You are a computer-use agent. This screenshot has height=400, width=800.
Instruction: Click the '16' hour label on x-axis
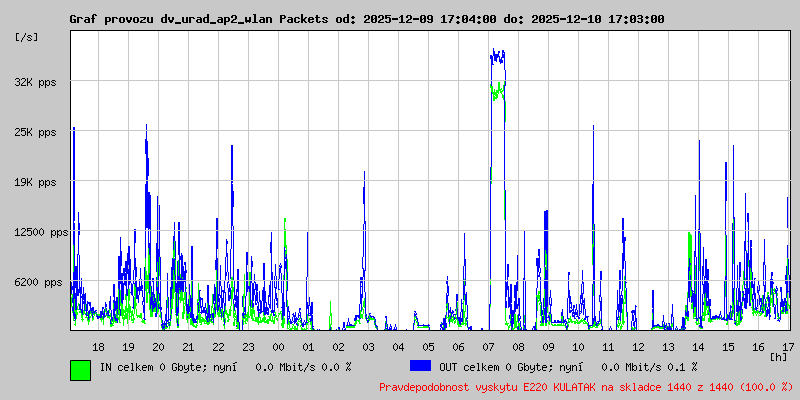coord(759,347)
